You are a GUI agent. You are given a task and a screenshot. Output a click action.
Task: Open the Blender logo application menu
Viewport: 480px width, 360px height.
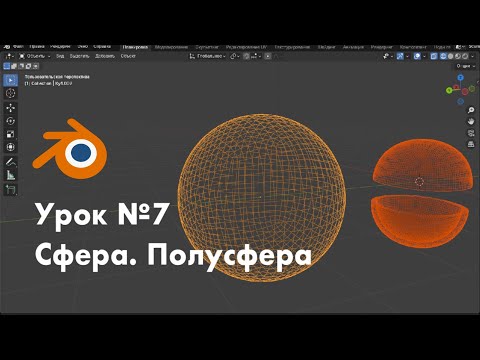click(x=7, y=47)
